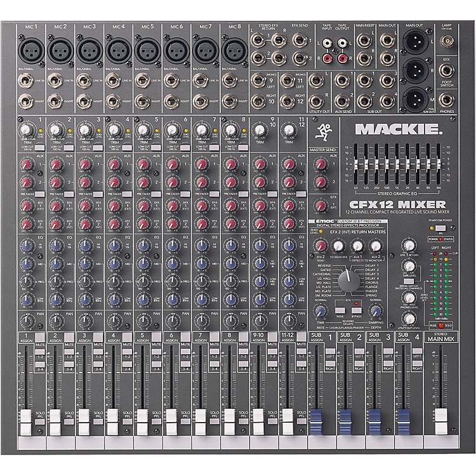Toggle Solo PFL on channel 8
This screenshot has height=476, width=476.
243,421
